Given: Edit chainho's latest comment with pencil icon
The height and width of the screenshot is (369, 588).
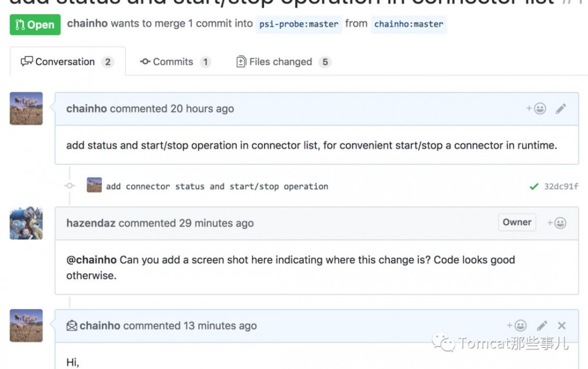Looking at the screenshot, I should (542, 325).
